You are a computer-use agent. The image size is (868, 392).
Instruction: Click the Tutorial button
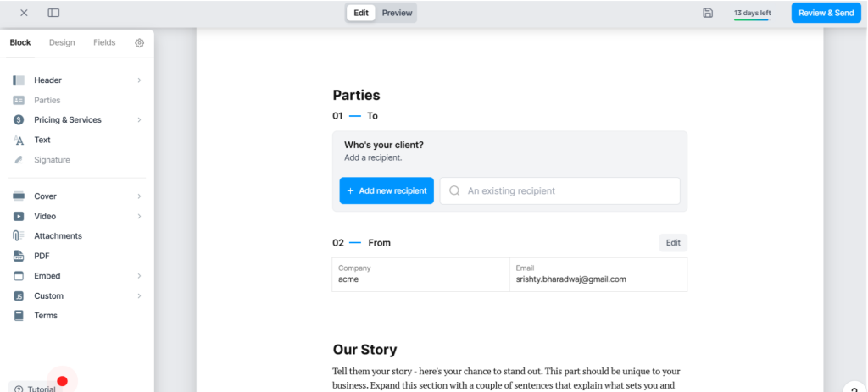[x=36, y=388]
